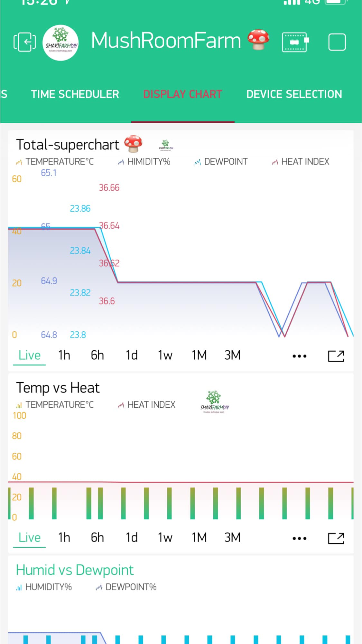The height and width of the screenshot is (644, 362).
Task: Open Temp vs Heat chart fullscreen
Action: (336, 538)
